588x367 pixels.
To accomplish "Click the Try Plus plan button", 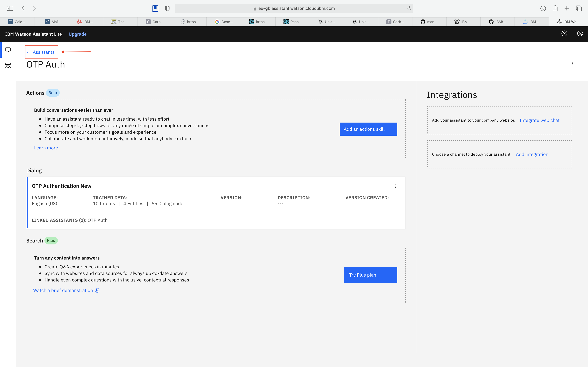I will 370,275.
